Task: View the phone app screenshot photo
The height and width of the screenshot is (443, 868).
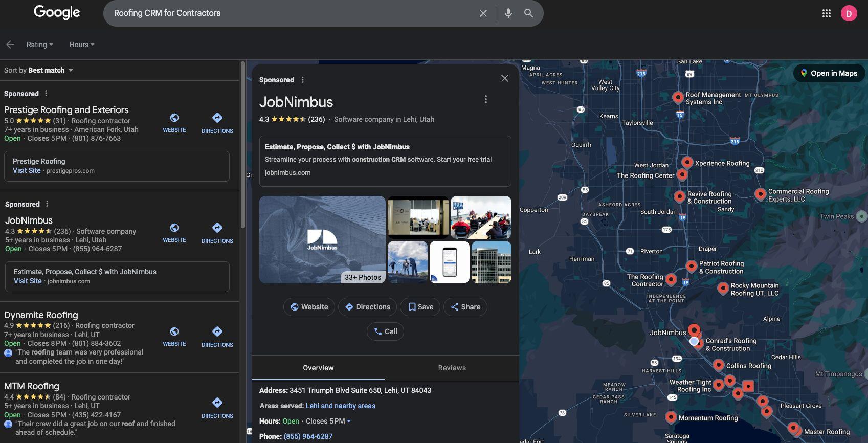Action: click(450, 262)
